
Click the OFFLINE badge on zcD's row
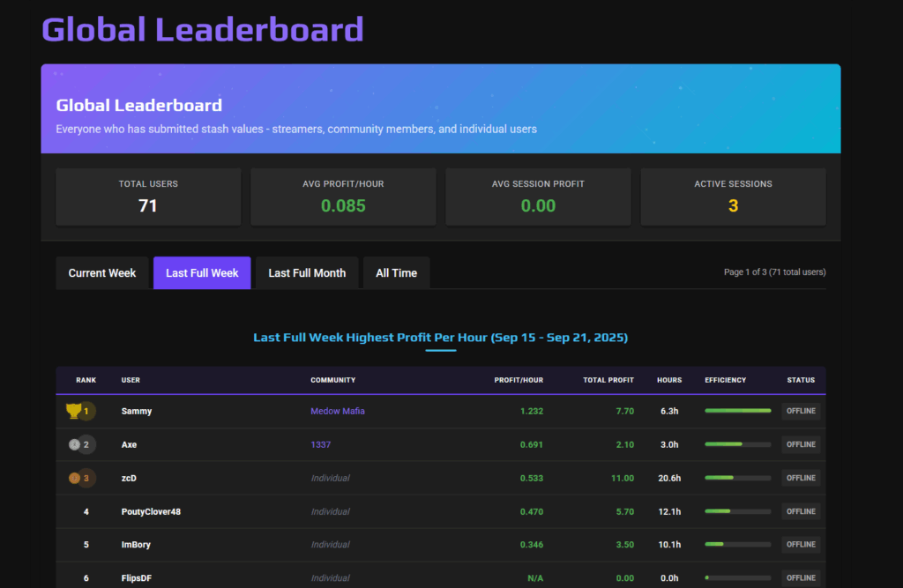click(x=800, y=478)
